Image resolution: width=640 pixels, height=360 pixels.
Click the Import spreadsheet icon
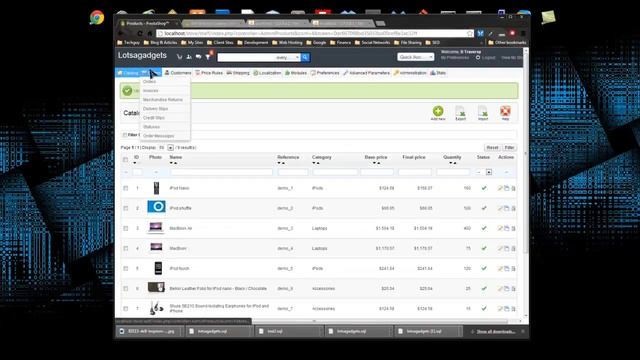coord(483,111)
